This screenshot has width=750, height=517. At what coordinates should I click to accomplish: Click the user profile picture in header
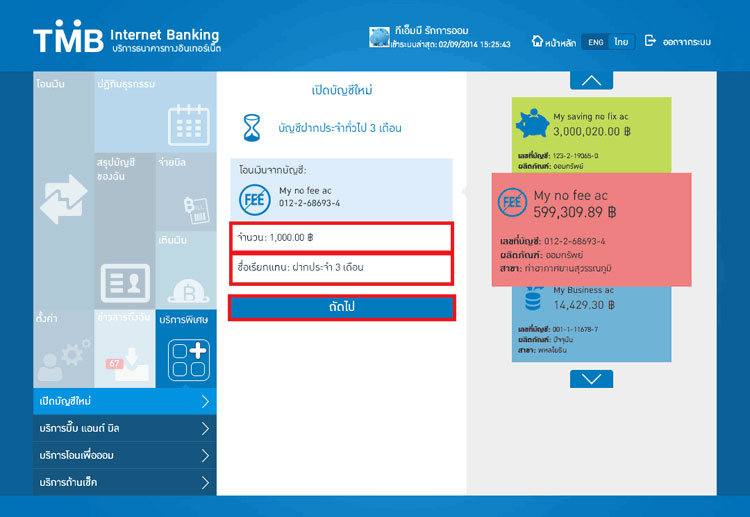point(379,38)
